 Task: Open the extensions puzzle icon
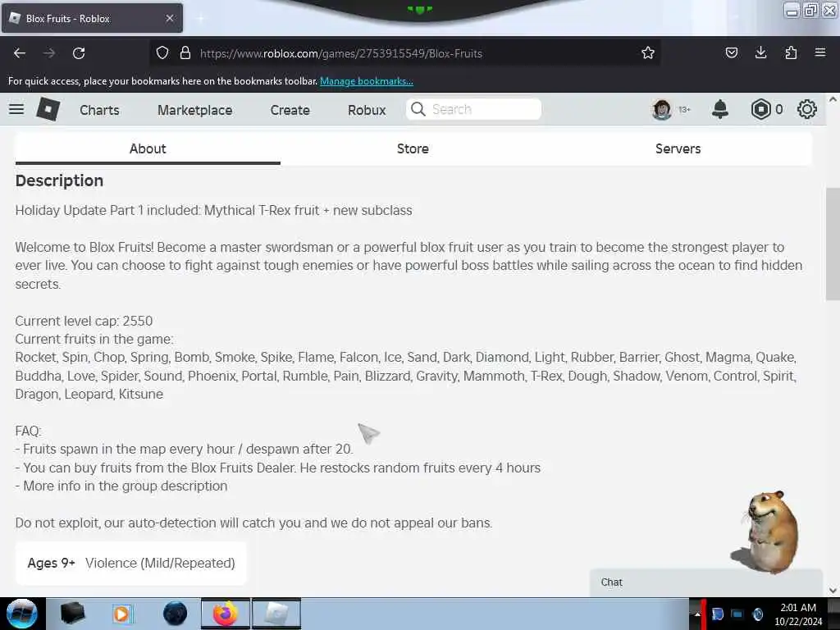point(791,52)
